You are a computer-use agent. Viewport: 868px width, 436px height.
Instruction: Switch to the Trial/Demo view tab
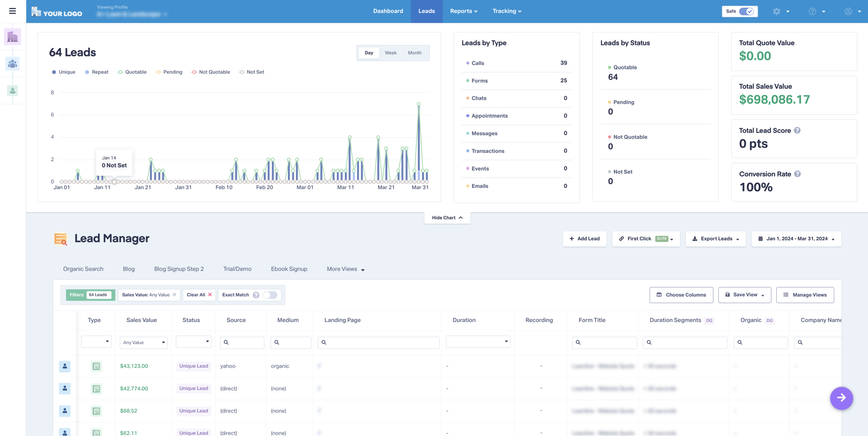[x=237, y=269]
